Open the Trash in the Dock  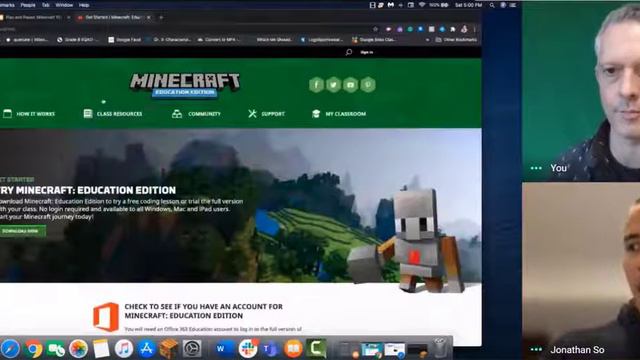(440, 348)
